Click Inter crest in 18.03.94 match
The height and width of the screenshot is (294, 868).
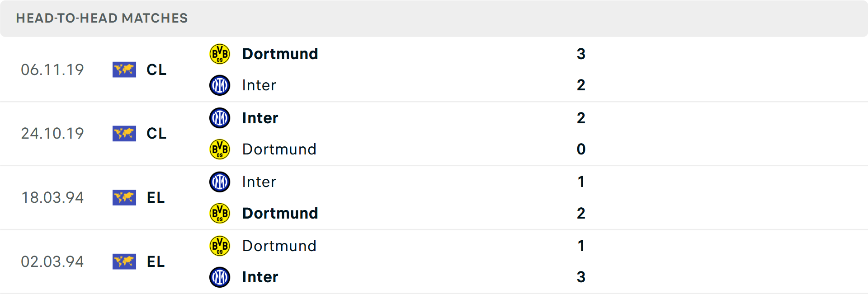click(220, 182)
